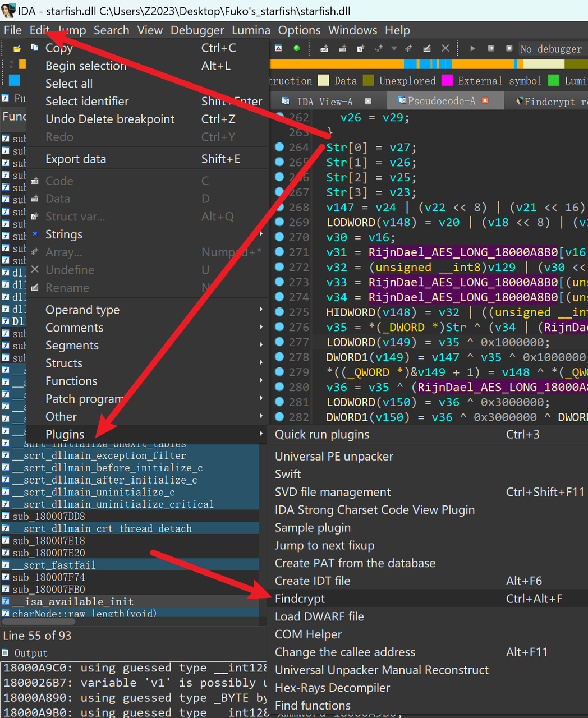The width and height of the screenshot is (588, 718).
Task: Click the rename toolbar icon
Action: tap(427, 49)
